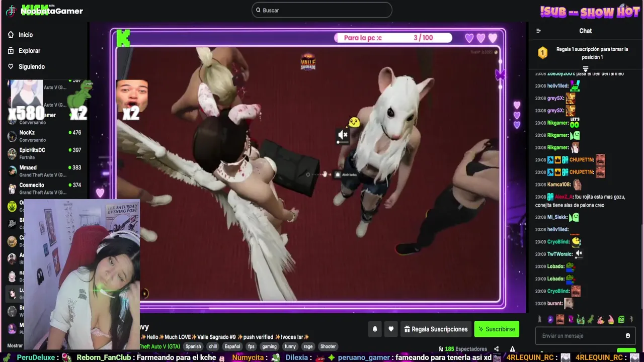Pick the yellow-bottomed pink Patrick emote
The width and height of the screenshot is (644, 362).
(x=611, y=319)
